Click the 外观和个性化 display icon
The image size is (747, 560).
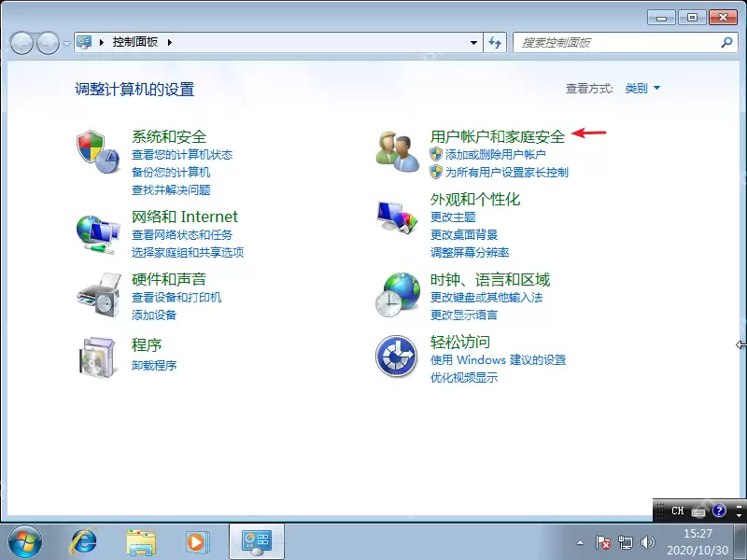(x=397, y=217)
